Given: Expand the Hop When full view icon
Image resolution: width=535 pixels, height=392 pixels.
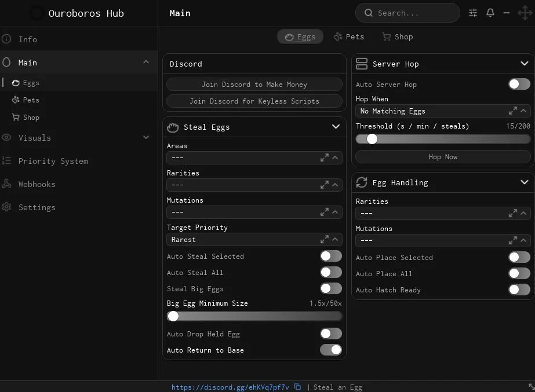Looking at the screenshot, I should 513,111.
